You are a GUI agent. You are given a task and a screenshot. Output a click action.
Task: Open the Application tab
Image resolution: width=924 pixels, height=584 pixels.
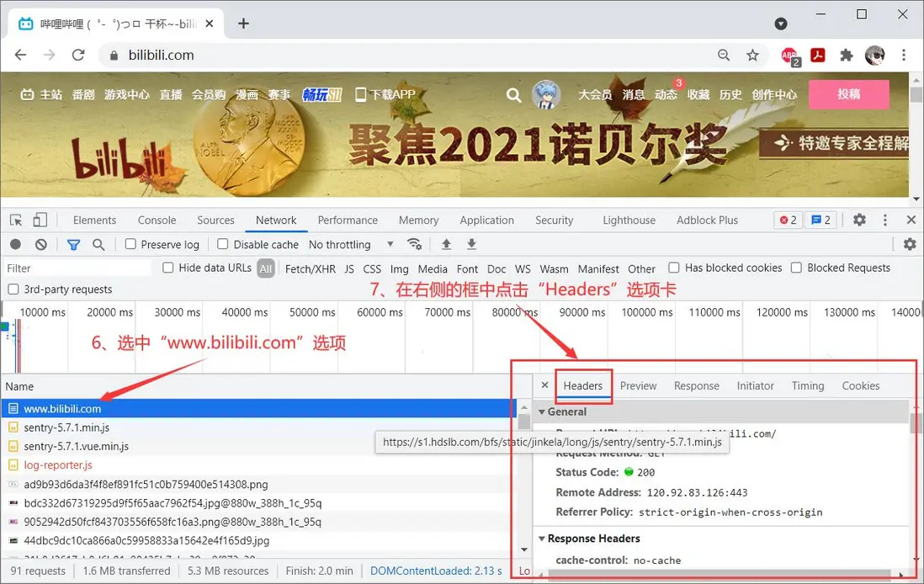pyautogui.click(x=486, y=220)
